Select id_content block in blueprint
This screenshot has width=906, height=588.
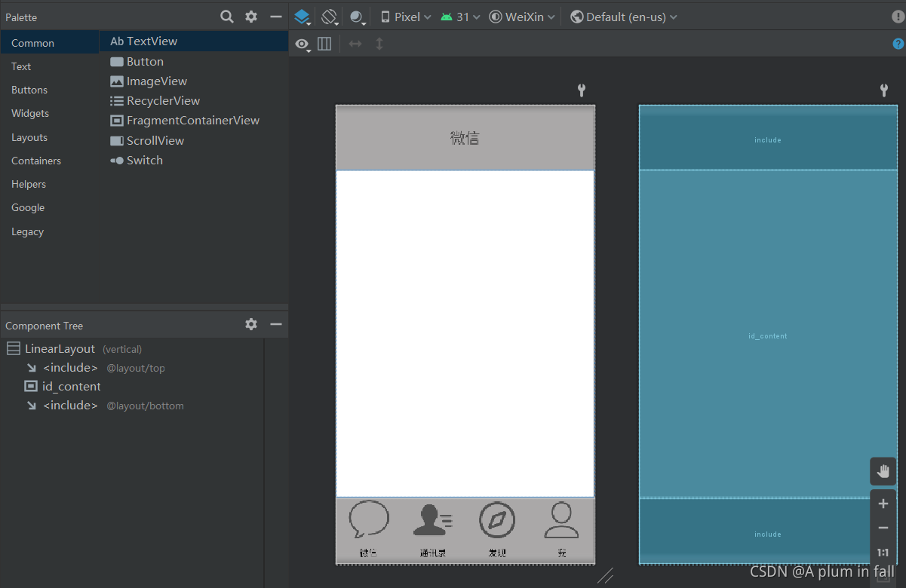768,334
